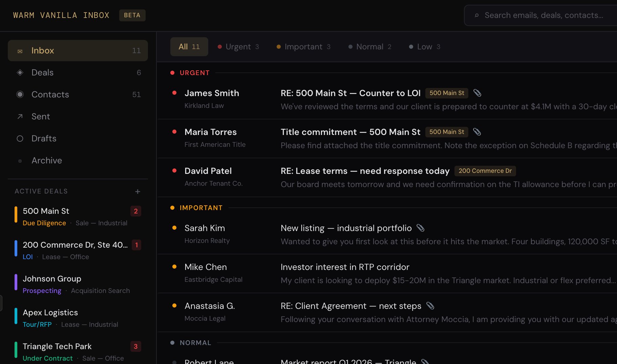This screenshot has width=617, height=364.
Task: Click the Warm Vanilla Inbox logo
Action: 61,15
